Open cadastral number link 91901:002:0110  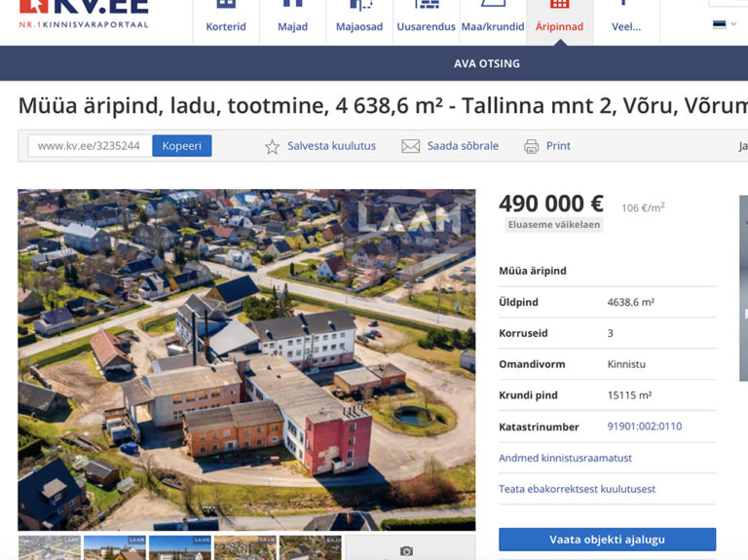644,427
